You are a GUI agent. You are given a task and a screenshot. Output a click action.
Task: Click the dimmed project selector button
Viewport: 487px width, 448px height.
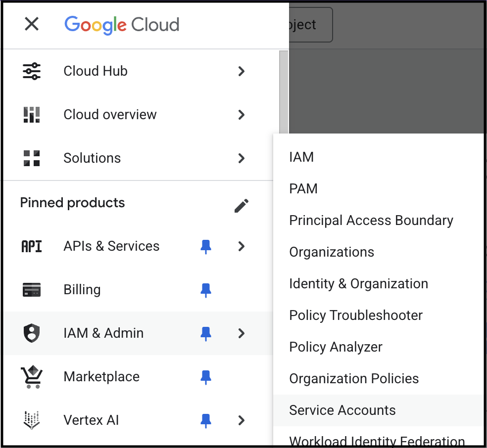[x=311, y=25]
